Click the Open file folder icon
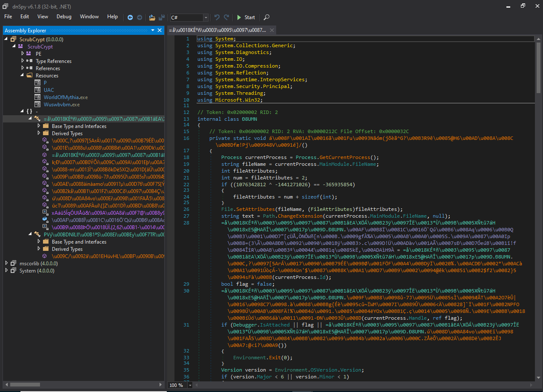The image size is (543, 392). 152,17
